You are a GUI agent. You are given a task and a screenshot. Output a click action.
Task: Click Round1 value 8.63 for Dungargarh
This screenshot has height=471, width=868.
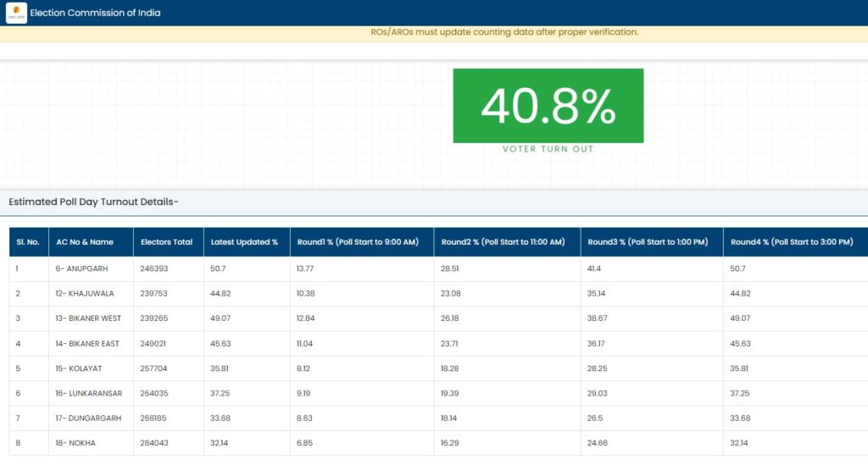coord(304,418)
